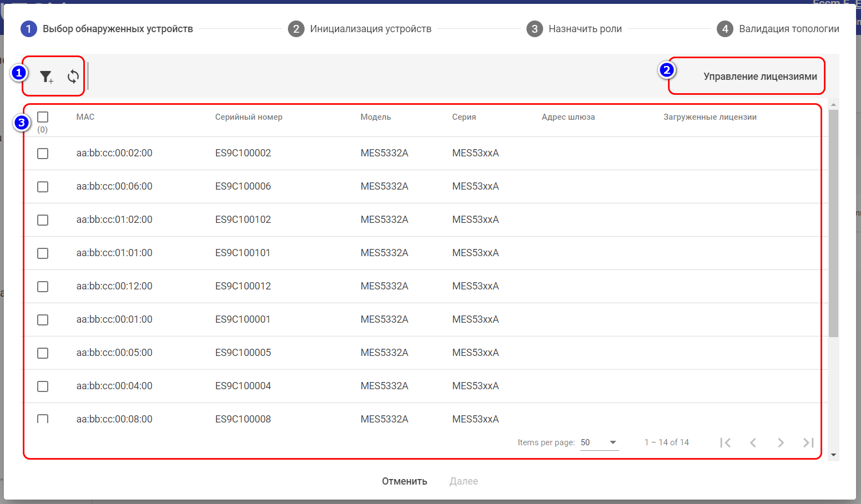Click the 1 – 14 of 14 range label

[667, 442]
